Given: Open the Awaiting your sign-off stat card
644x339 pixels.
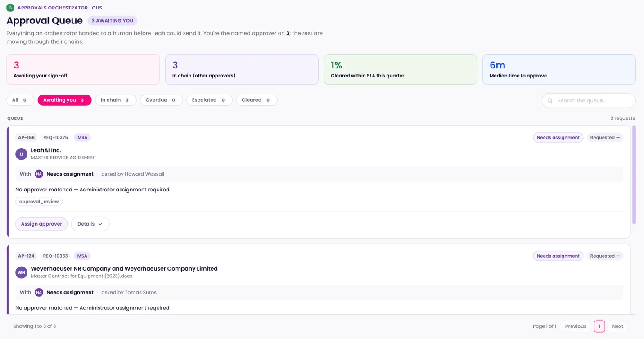Looking at the screenshot, I should tap(83, 69).
